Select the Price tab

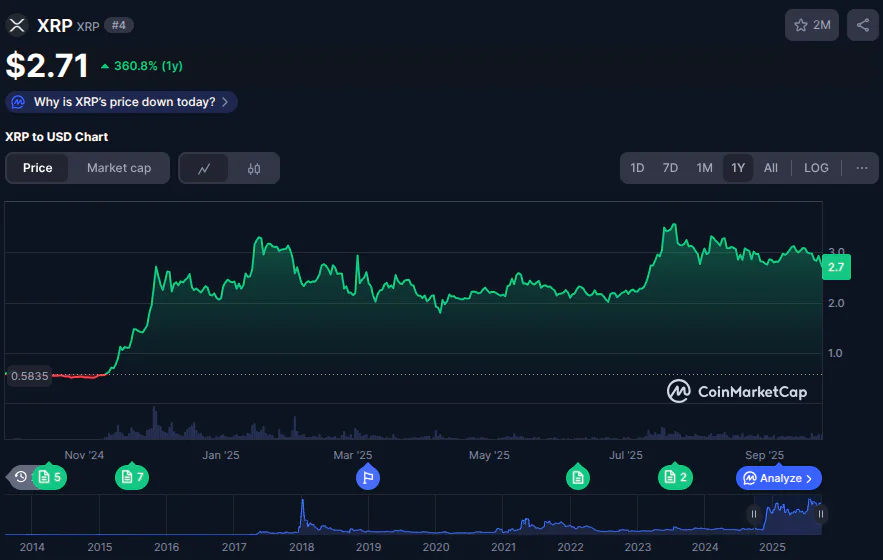tap(38, 168)
